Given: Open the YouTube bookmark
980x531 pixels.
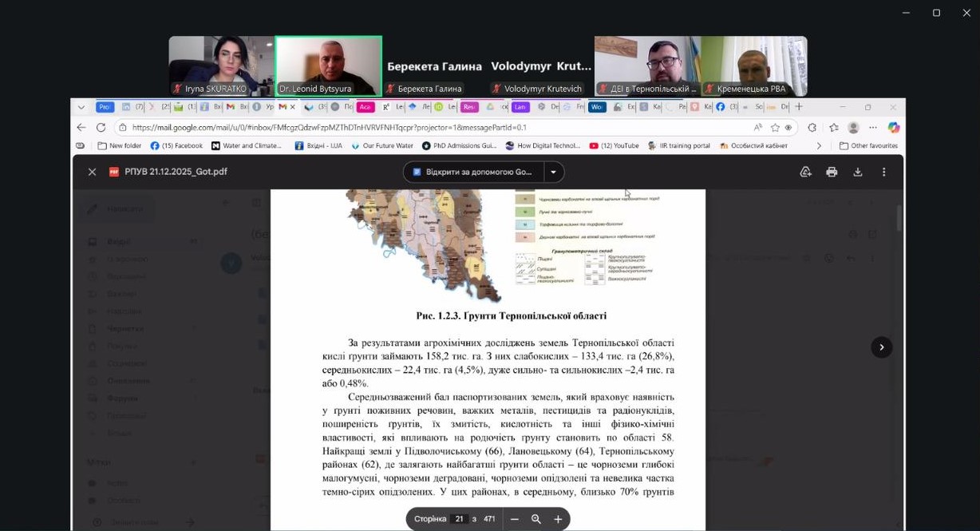Looking at the screenshot, I should [x=614, y=146].
